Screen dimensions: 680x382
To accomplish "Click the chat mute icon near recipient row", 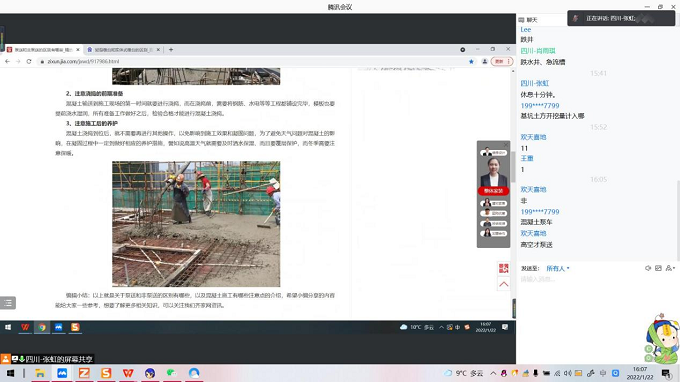I will coord(648,268).
